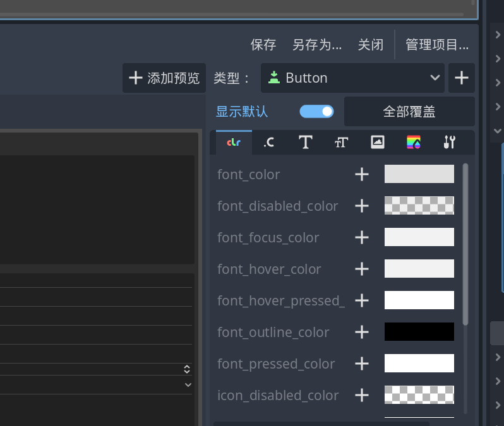This screenshot has width=504, height=426.
Task: Open the icon_disabled_color checkered swatch
Action: pos(419,395)
